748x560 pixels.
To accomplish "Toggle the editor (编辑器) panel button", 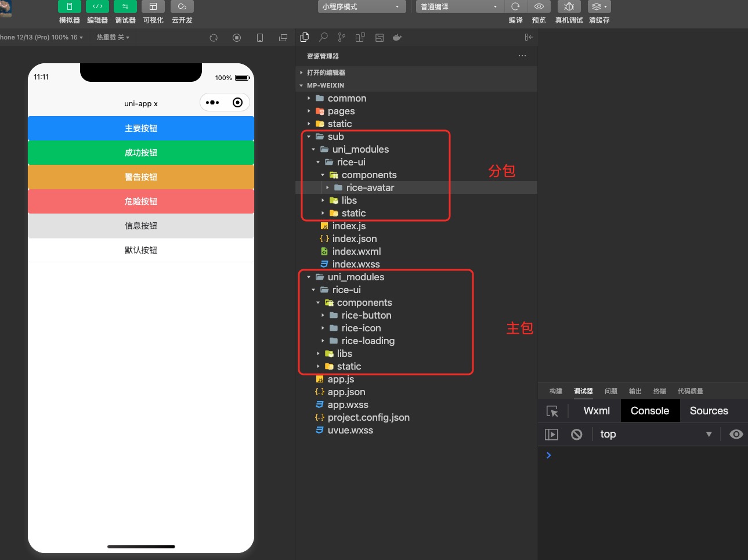I will (x=97, y=6).
